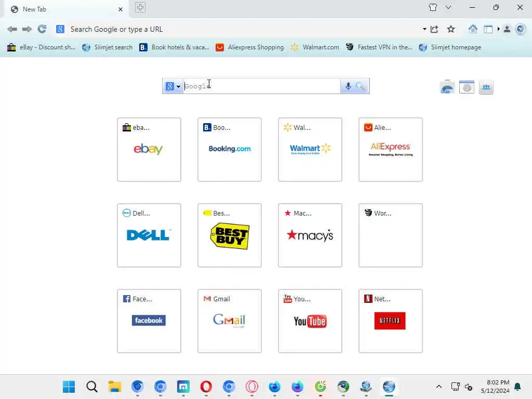Open the Netflix speed dial tile

[x=391, y=321]
